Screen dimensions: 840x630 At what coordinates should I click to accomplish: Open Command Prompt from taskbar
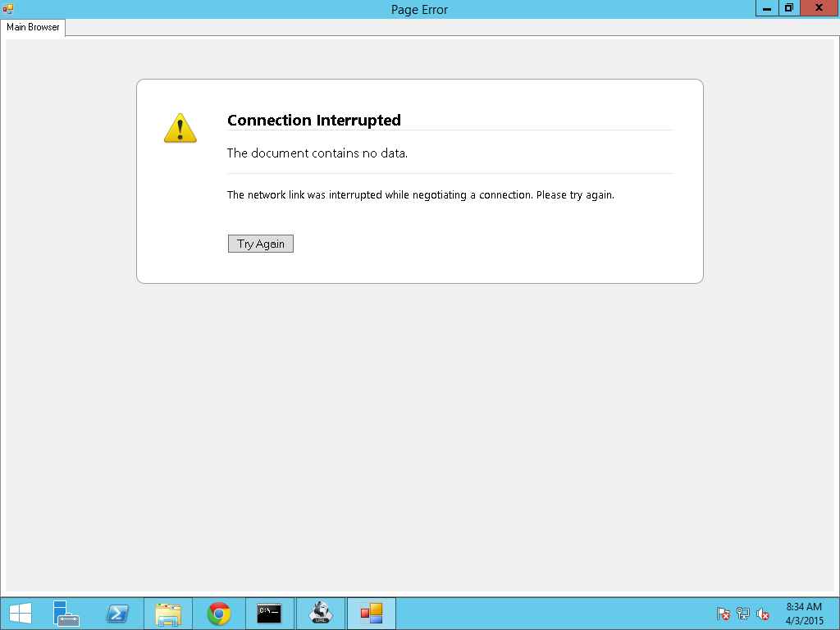click(x=269, y=614)
